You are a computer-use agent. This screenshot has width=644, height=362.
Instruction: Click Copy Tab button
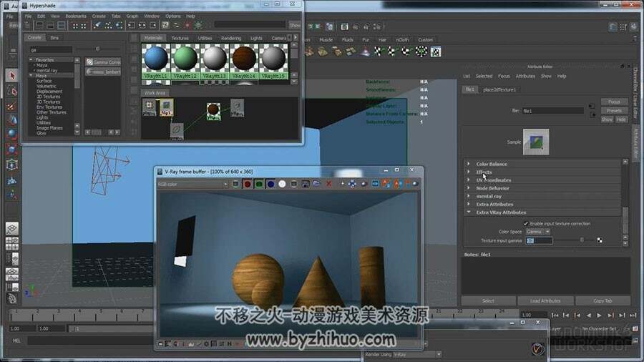(602, 301)
